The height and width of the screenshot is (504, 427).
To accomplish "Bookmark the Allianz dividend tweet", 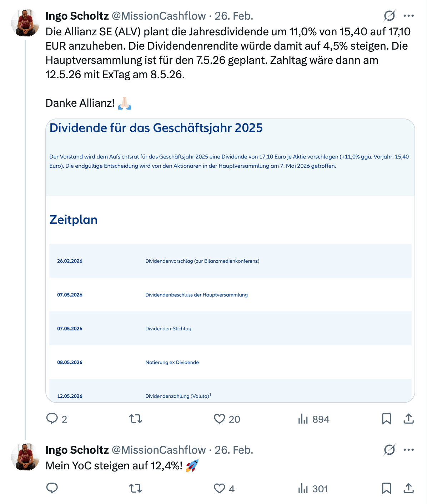I will tap(387, 419).
